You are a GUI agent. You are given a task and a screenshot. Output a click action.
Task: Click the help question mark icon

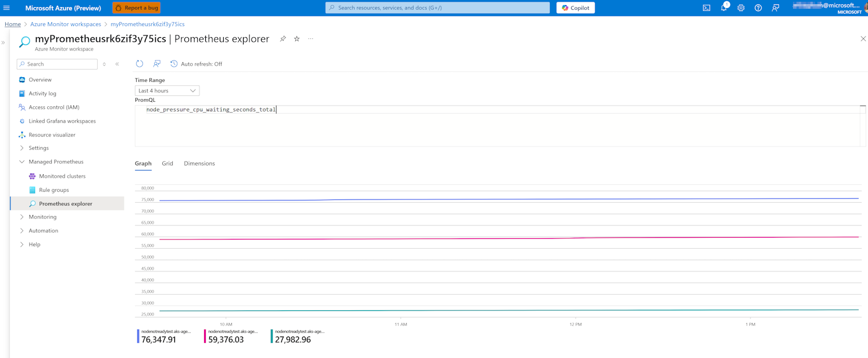[x=758, y=8]
